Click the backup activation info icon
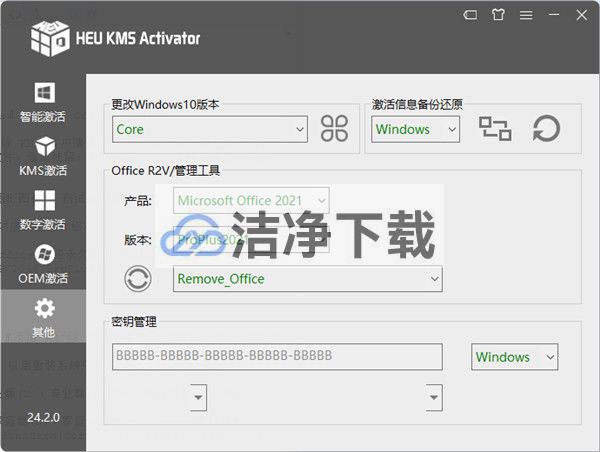This screenshot has width=600, height=452. (495, 129)
